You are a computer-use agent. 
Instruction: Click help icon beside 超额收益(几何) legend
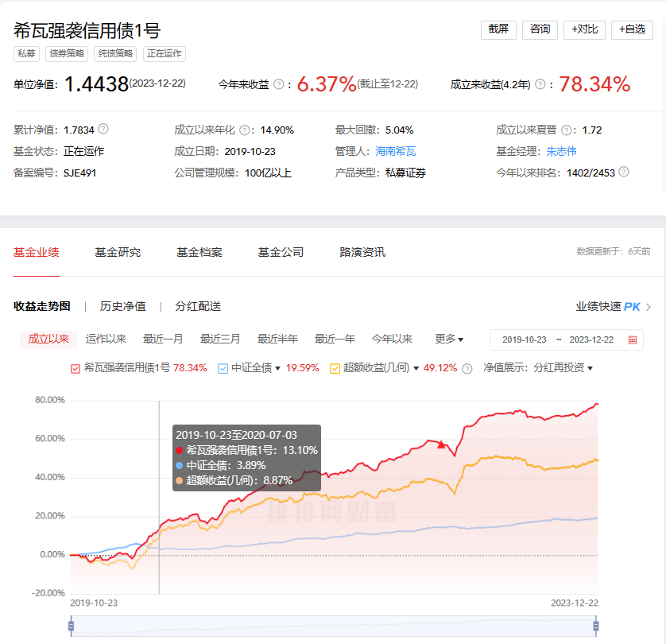coord(467,369)
